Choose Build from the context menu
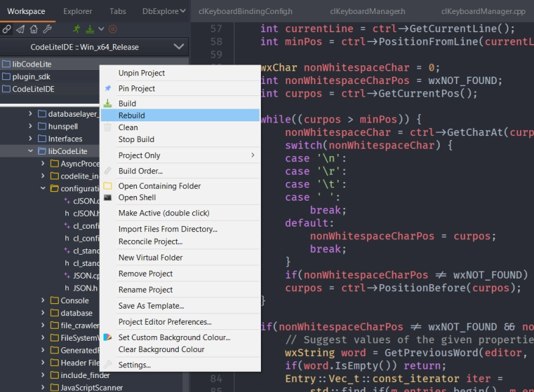The width and height of the screenshot is (534, 392). click(180, 103)
